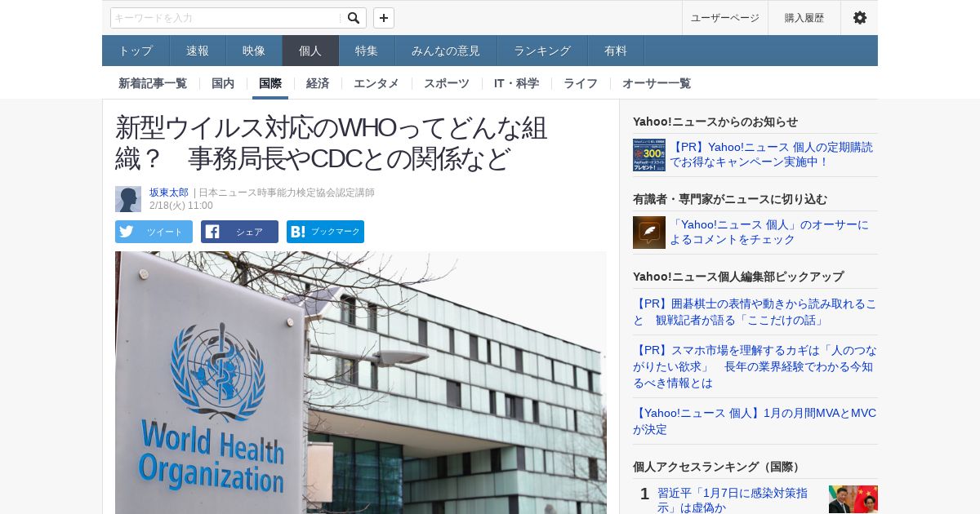This screenshot has width=980, height=514.
Task: Click the Facebook シェア button
Action: 239,232
